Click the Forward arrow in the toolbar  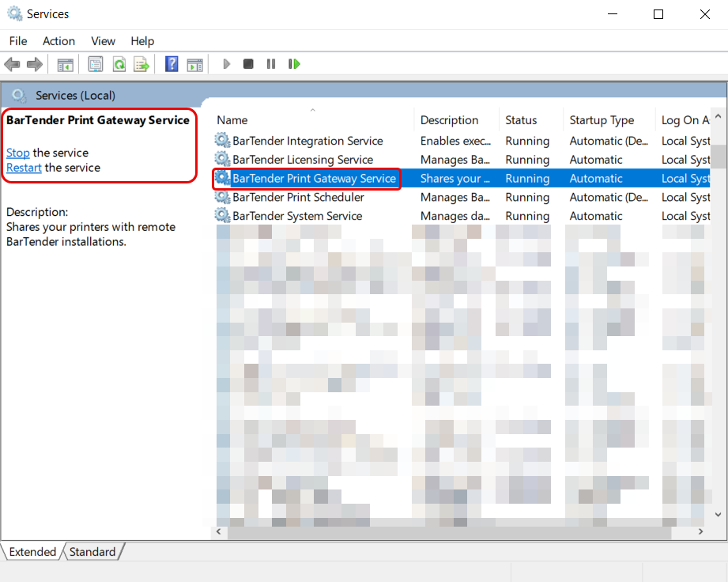[x=34, y=64]
